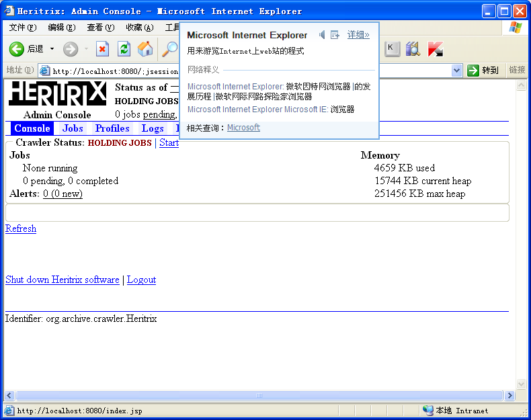
Task: Click the '15744 KB current heap' text
Action: pos(423,181)
